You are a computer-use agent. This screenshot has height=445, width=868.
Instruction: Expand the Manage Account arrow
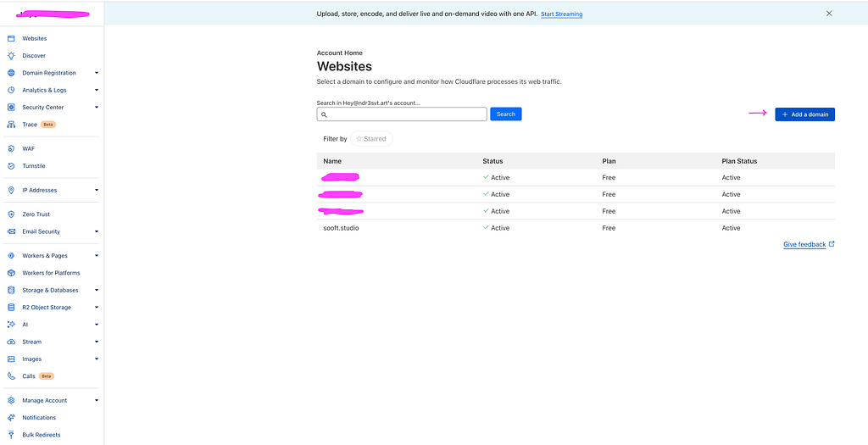coord(97,400)
